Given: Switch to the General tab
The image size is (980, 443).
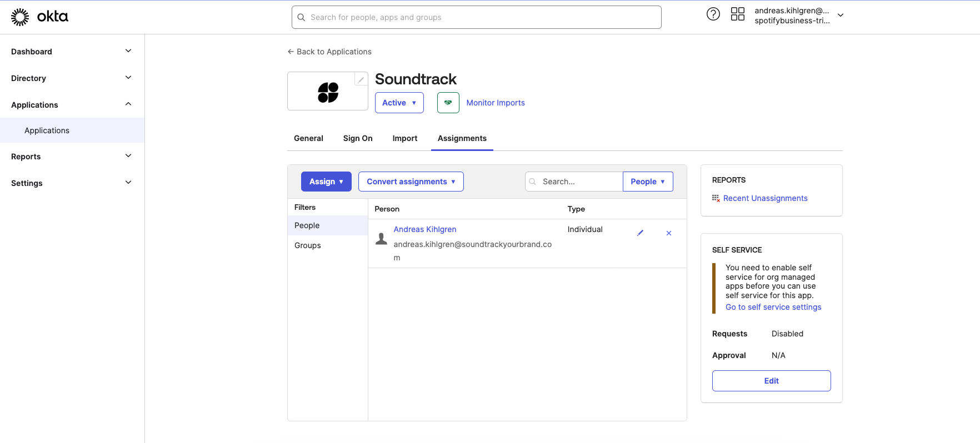Looking at the screenshot, I should click(x=308, y=138).
